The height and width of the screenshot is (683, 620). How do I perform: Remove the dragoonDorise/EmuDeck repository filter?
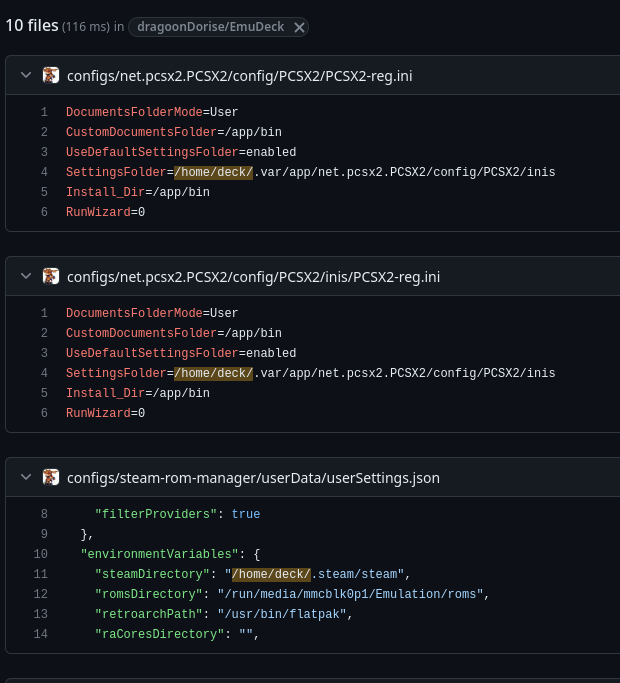coord(299,27)
